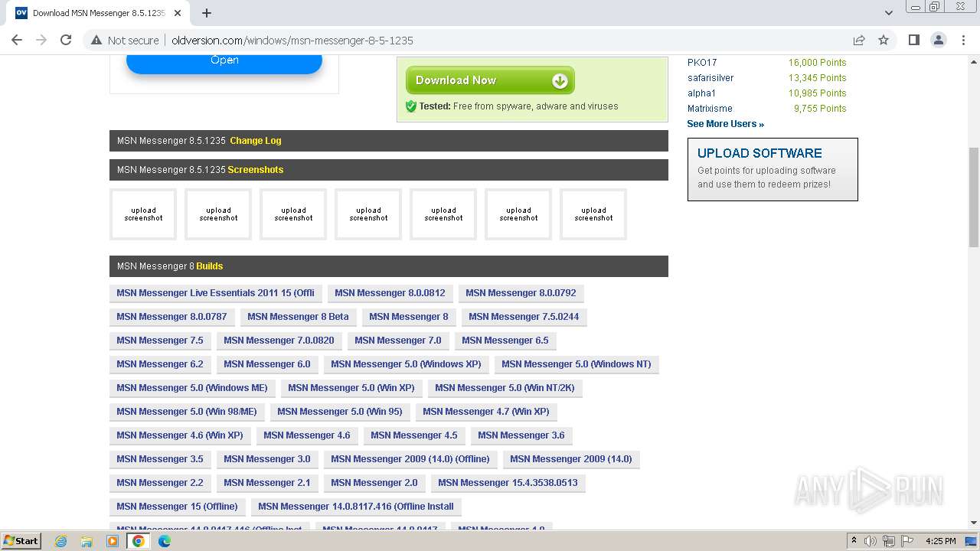Go back to the previous page
The image size is (980, 551).
coord(17,40)
